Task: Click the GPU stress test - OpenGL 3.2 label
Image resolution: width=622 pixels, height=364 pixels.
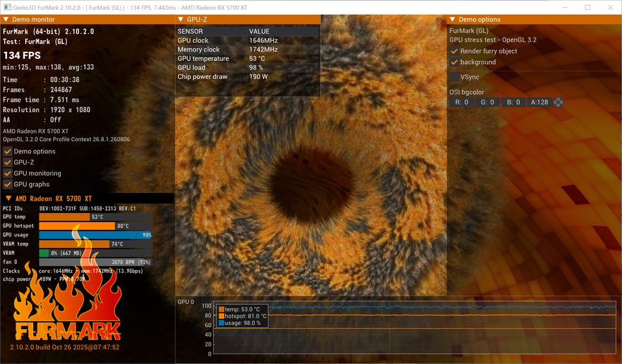Action: [493, 40]
